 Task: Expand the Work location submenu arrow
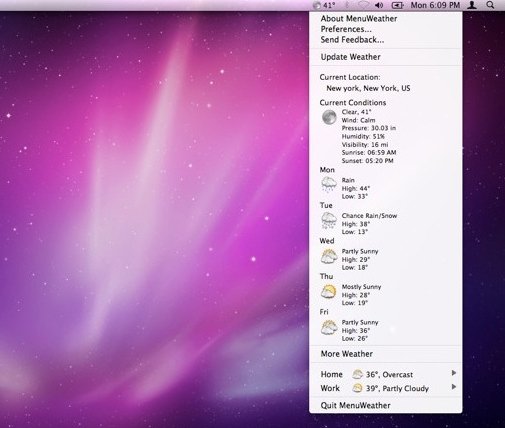[x=454, y=387]
